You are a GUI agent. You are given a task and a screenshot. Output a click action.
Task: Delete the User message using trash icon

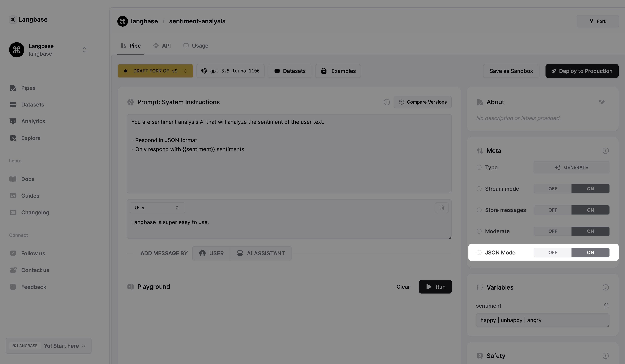pyautogui.click(x=442, y=208)
